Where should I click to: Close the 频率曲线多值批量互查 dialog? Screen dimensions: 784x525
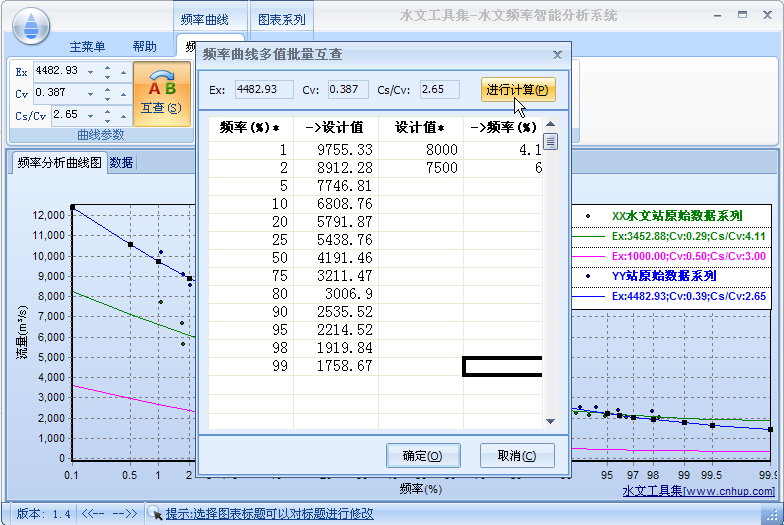(557, 55)
